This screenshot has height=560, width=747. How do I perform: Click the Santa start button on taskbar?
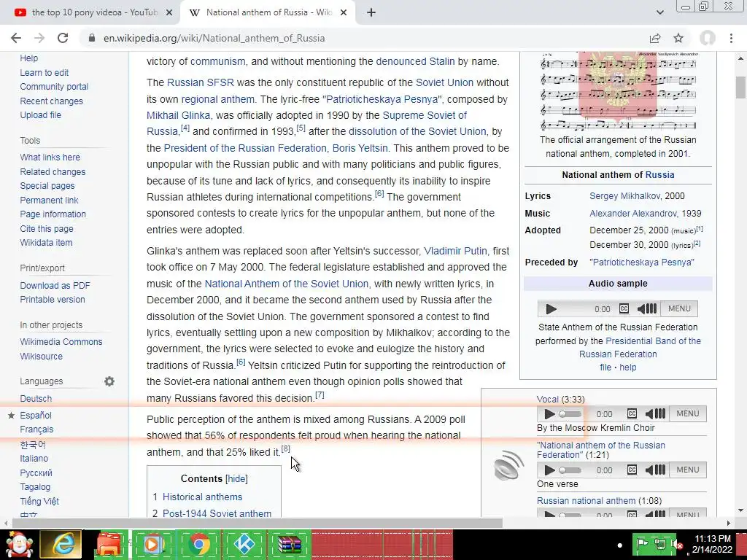tap(19, 544)
